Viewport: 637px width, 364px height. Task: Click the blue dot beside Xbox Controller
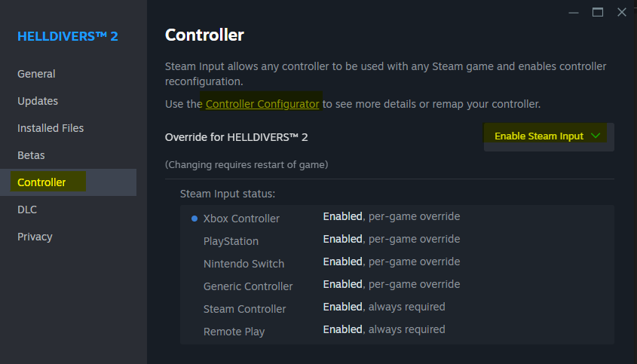click(x=194, y=219)
